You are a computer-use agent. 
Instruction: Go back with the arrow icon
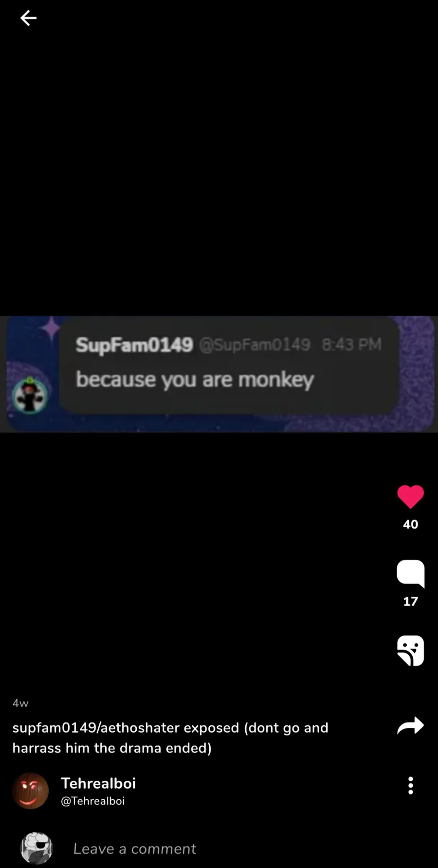[28, 18]
